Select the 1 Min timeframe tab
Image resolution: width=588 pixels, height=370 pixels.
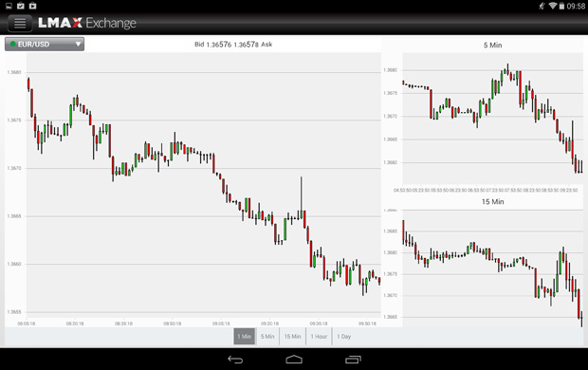point(244,336)
